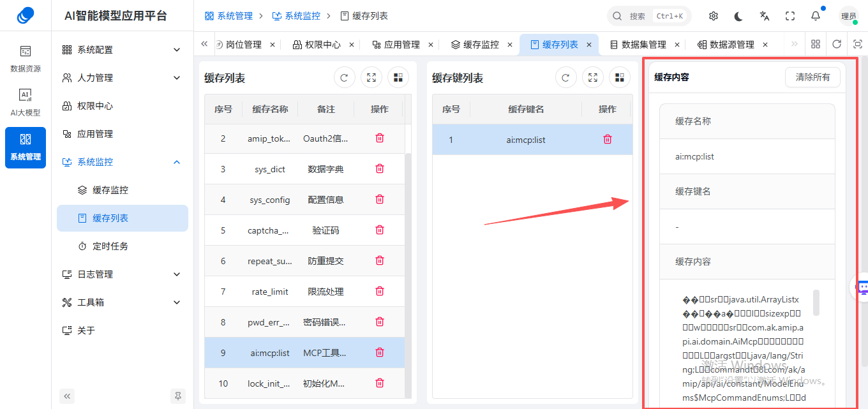Click the search box with Ctrl+K
868x409 pixels.
[649, 16]
